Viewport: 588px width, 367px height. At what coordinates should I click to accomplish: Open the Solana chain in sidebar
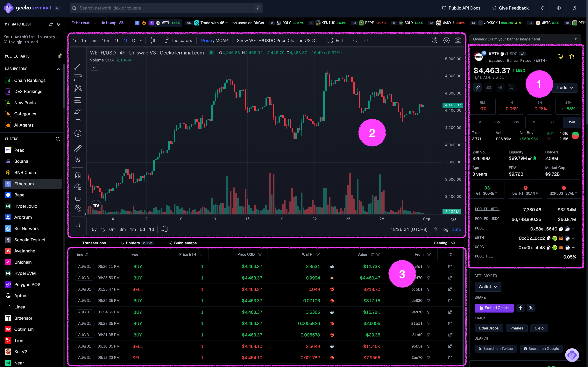(x=32, y=161)
